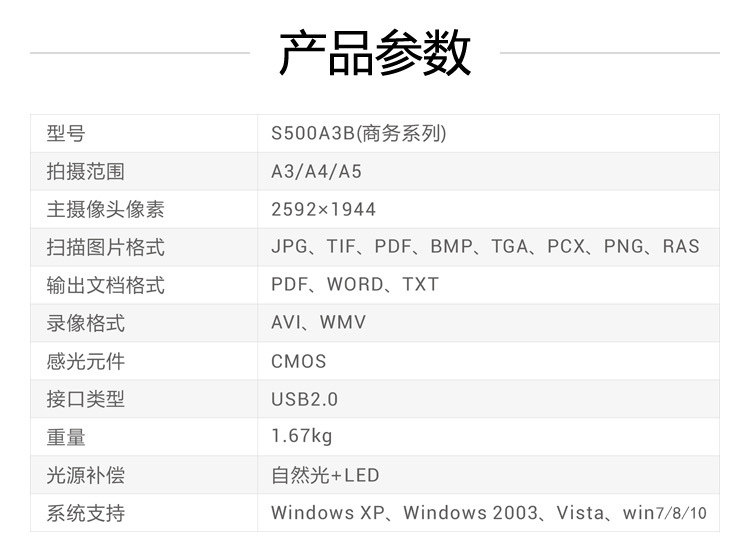750x552 pixels.
Task: Click the 拍摄范围 label cell
Action: point(86,172)
